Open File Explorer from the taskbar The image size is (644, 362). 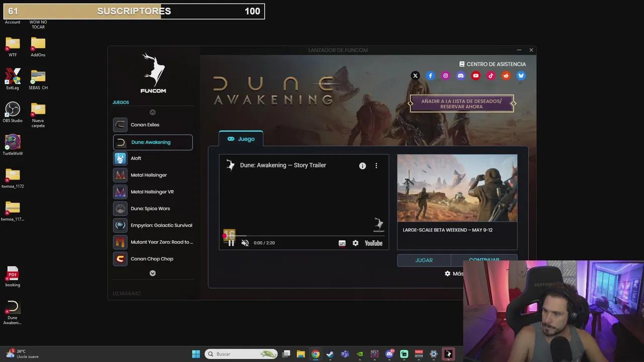tap(301, 354)
